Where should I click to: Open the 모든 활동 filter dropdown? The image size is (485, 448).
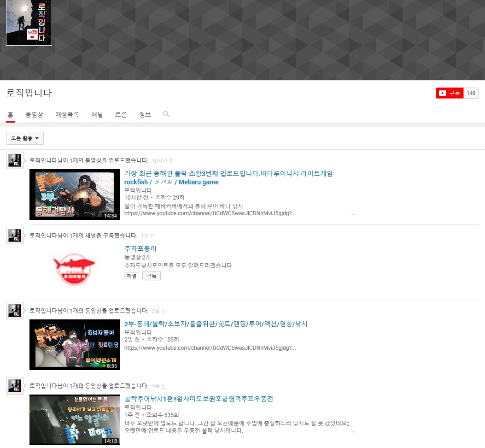(x=25, y=138)
